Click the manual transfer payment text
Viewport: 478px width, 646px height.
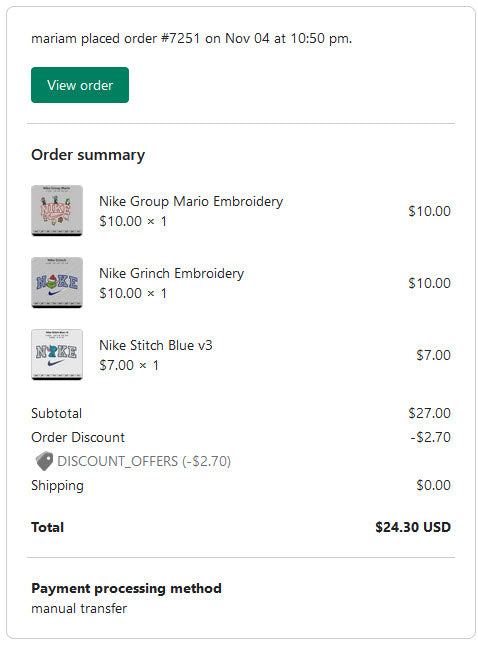coord(79,609)
